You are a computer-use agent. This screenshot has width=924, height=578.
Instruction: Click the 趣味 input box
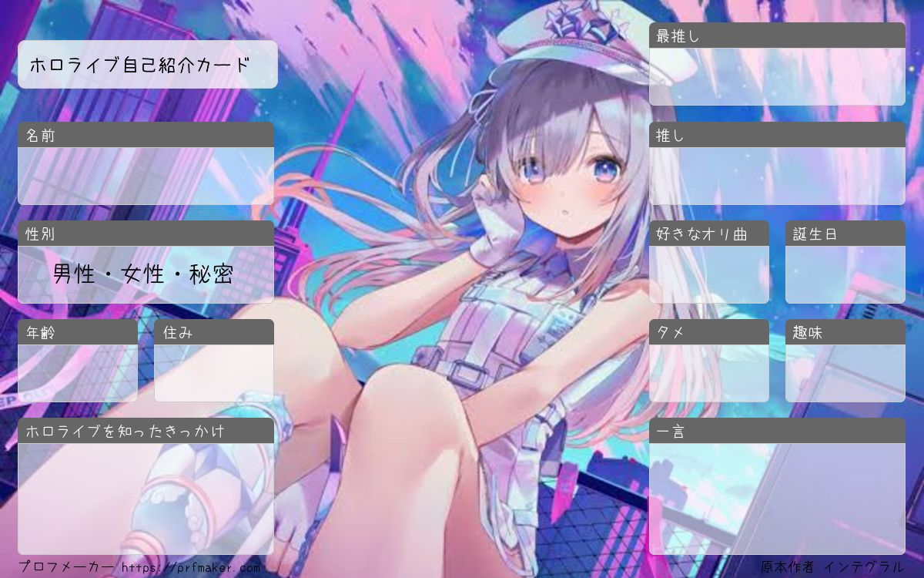click(x=845, y=373)
